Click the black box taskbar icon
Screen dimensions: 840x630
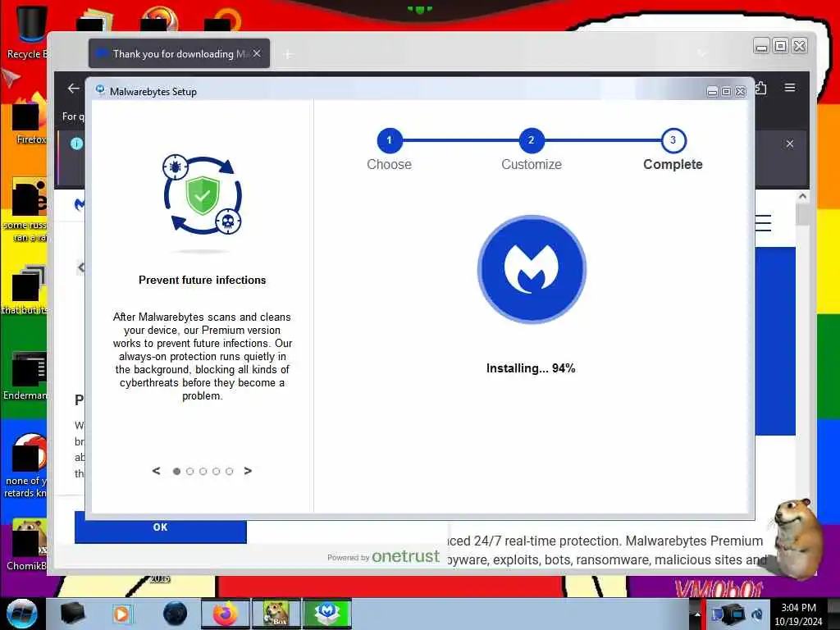coord(72,614)
